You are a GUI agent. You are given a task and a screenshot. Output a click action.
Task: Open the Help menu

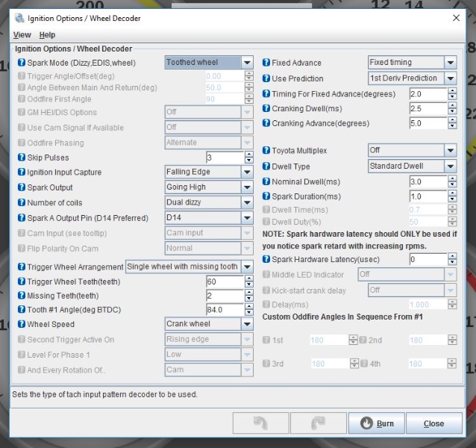click(x=47, y=35)
